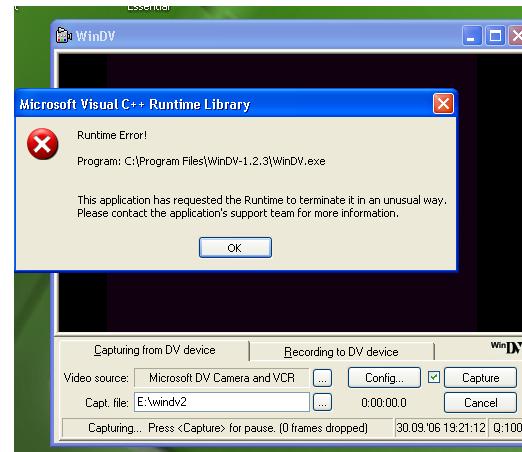Image resolution: width=522 pixels, height=452 pixels.
Task: Click the WinDV camera title bar icon
Action: tap(64, 35)
